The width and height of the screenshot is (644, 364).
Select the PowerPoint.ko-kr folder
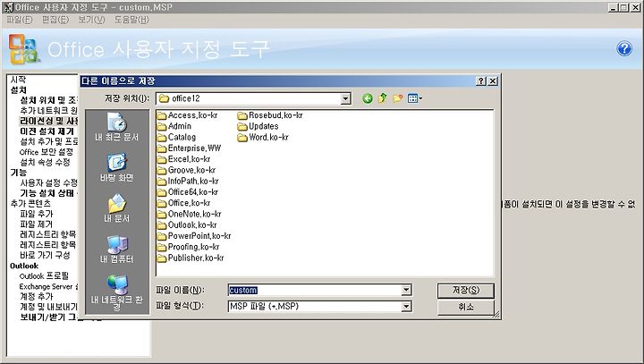[x=194, y=236]
